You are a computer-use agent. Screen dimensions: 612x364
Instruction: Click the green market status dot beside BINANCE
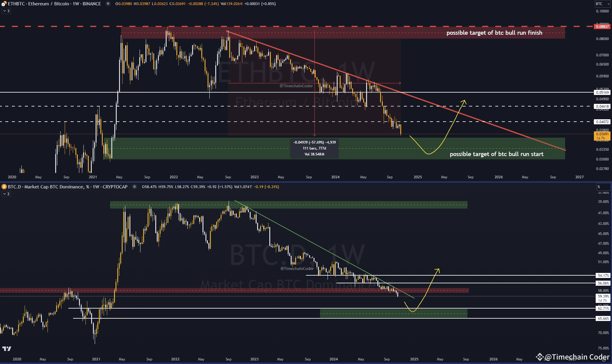point(108,4)
